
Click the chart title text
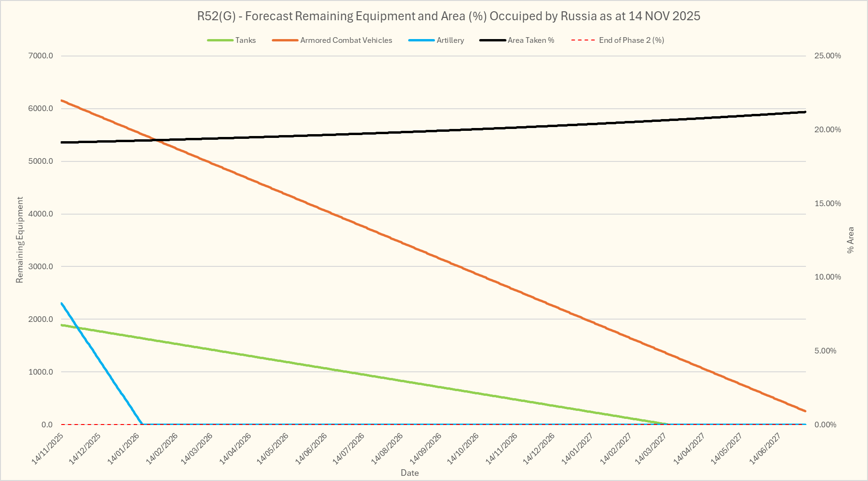point(448,16)
